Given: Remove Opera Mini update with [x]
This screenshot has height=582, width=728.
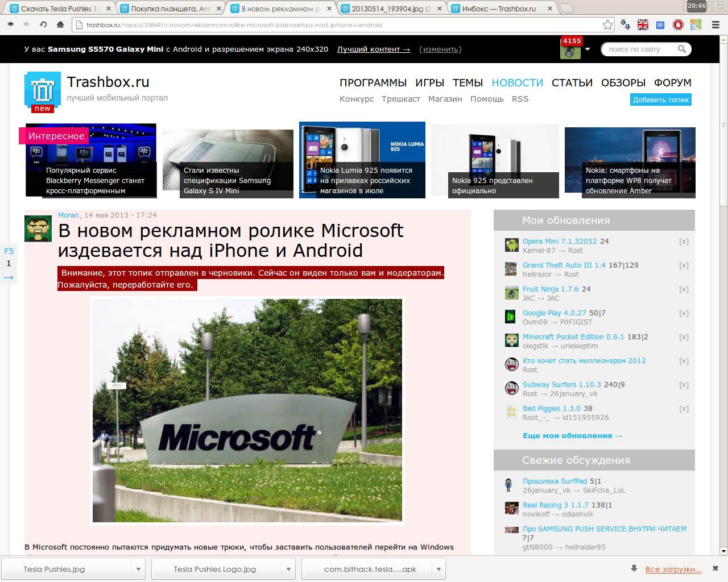Looking at the screenshot, I should [x=684, y=242].
